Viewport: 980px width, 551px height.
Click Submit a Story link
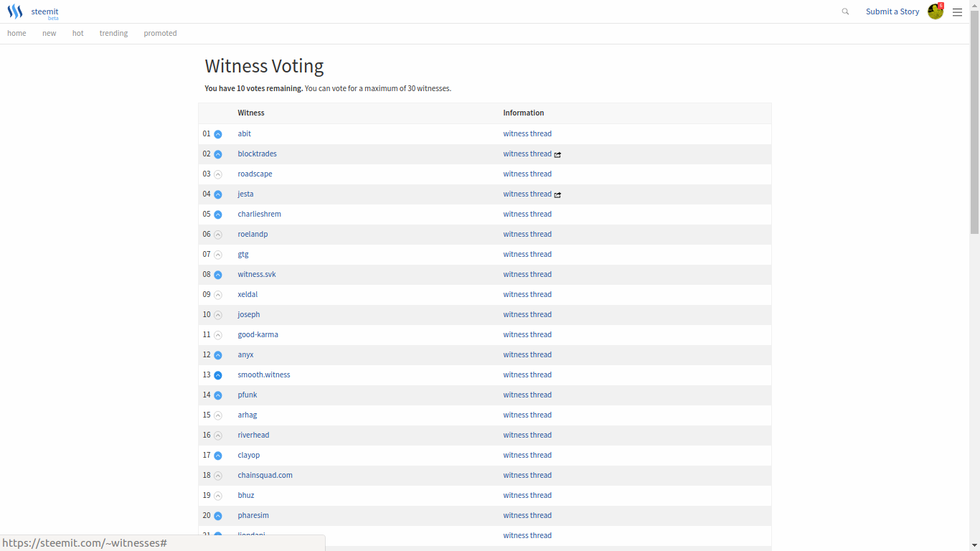coord(892,11)
